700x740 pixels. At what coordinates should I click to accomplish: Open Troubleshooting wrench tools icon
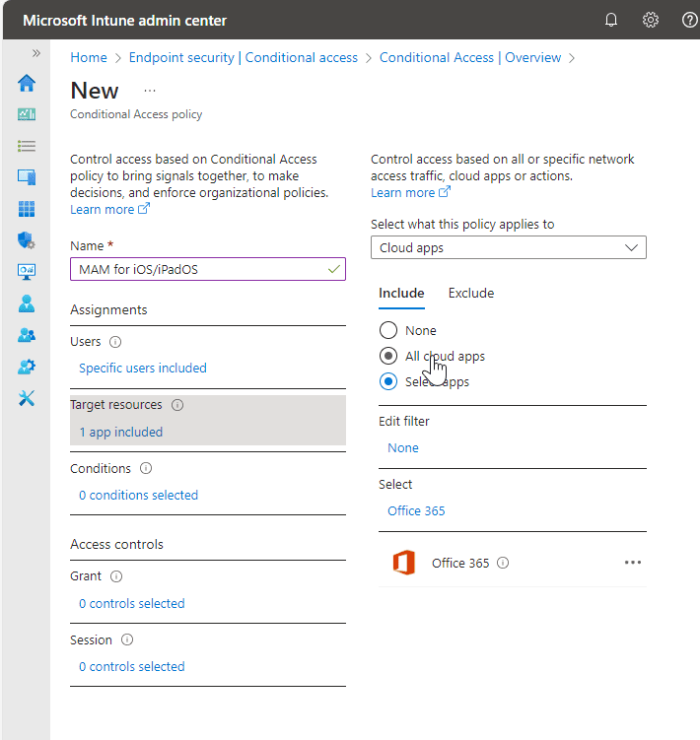(x=27, y=398)
